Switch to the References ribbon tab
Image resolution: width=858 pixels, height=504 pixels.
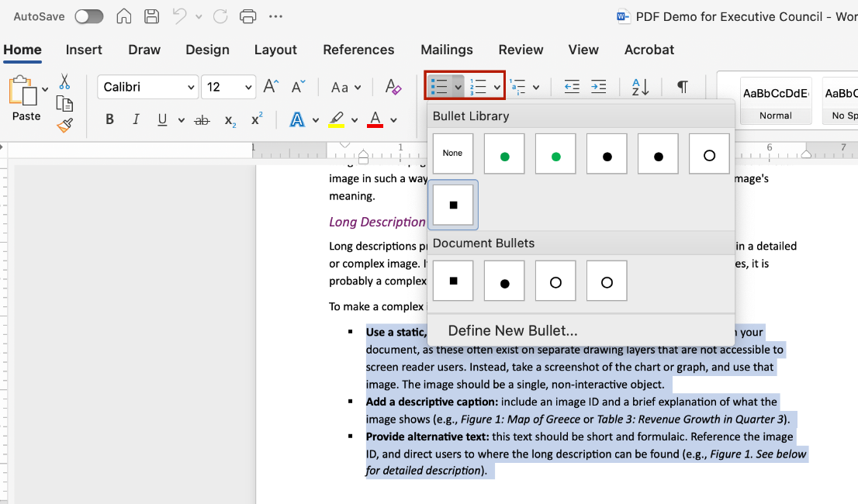[x=358, y=50]
